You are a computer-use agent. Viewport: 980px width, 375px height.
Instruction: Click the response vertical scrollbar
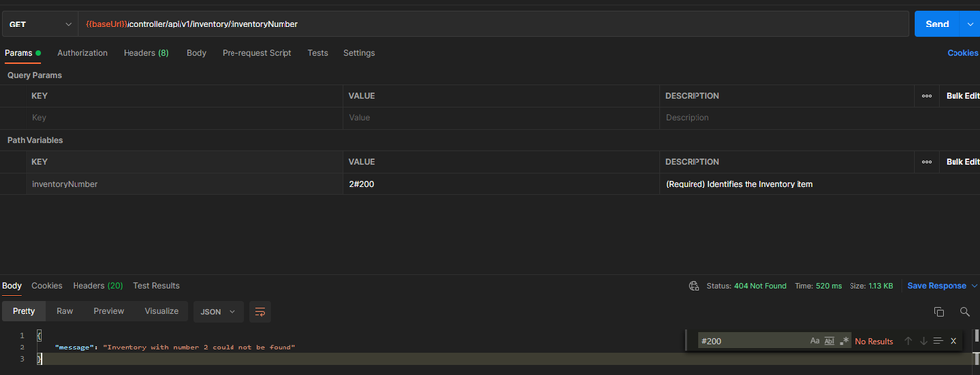976,347
